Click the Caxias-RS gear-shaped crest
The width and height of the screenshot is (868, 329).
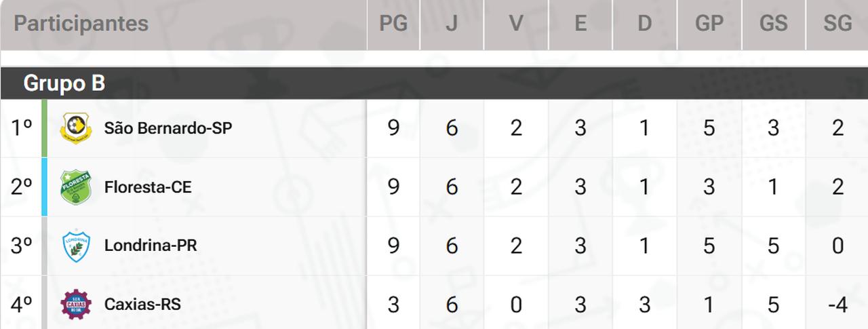75,304
